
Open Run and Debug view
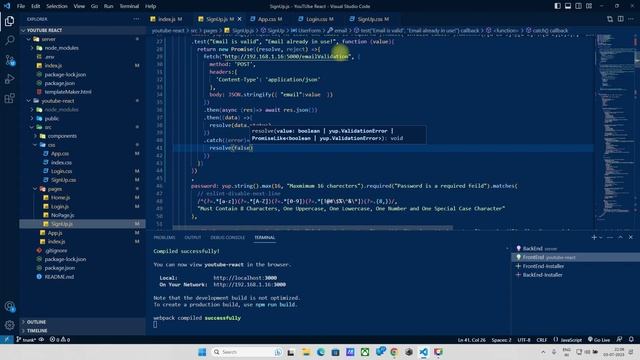point(9,79)
